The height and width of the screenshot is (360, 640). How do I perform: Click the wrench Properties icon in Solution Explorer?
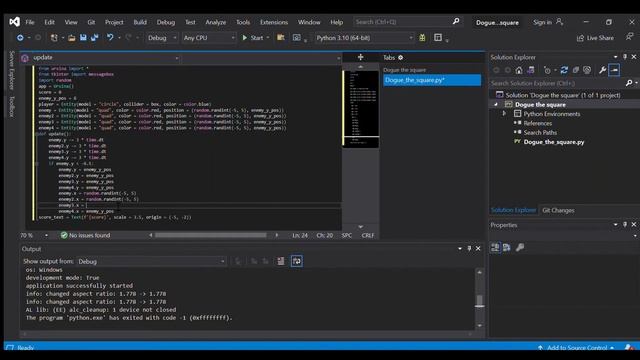[602, 70]
